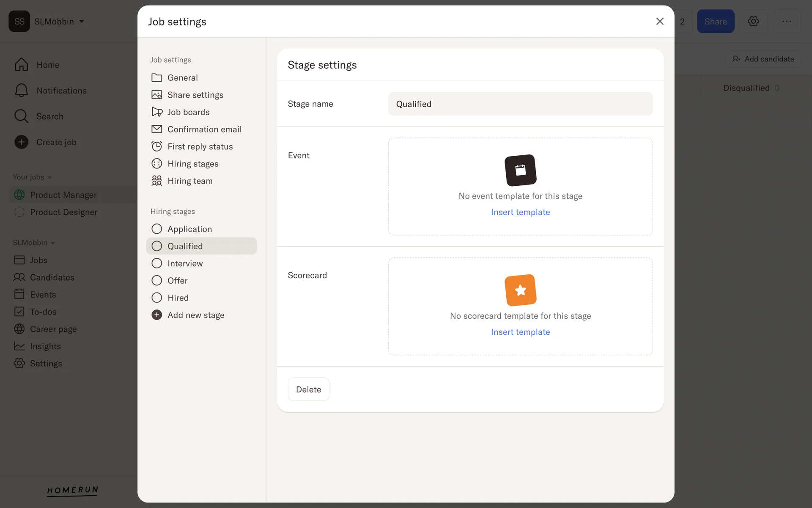This screenshot has width=812, height=508.
Task: Select the Offer hiring stage
Action: tap(177, 281)
